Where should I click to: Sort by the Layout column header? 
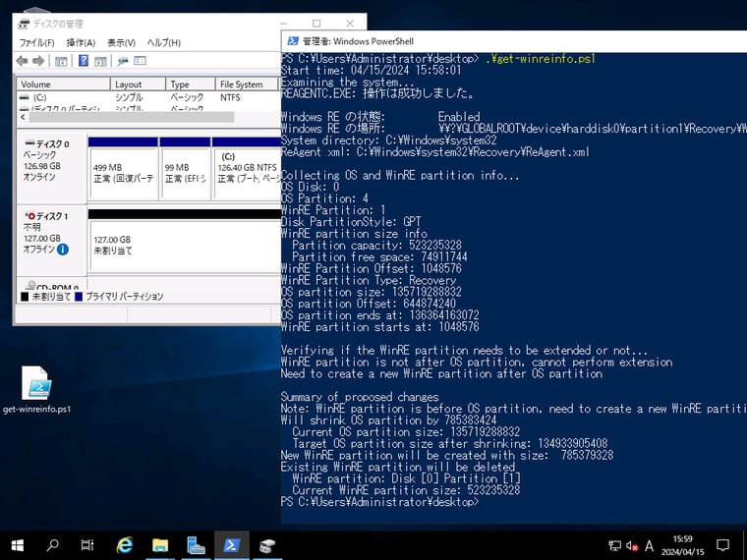(x=139, y=84)
